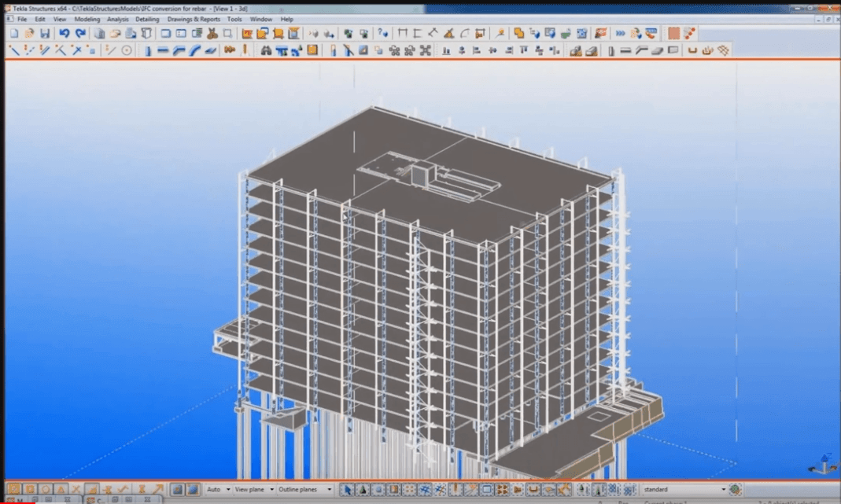Select the create bolts tool
This screenshot has height=504, width=841.
[x=230, y=50]
